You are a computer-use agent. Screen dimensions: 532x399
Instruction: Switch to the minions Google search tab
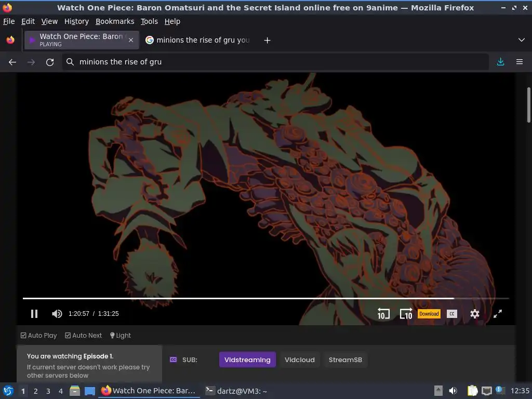198,40
